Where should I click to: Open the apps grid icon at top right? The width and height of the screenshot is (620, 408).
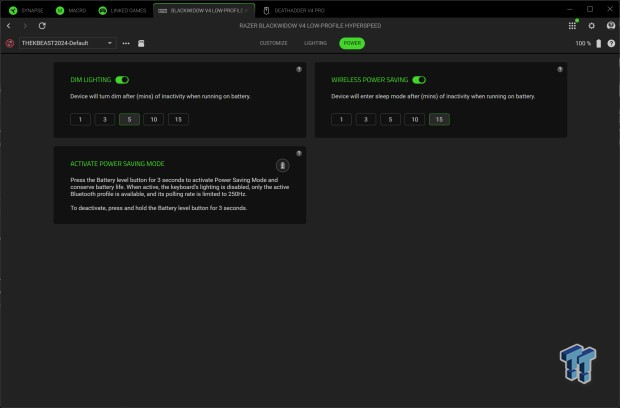(572, 25)
